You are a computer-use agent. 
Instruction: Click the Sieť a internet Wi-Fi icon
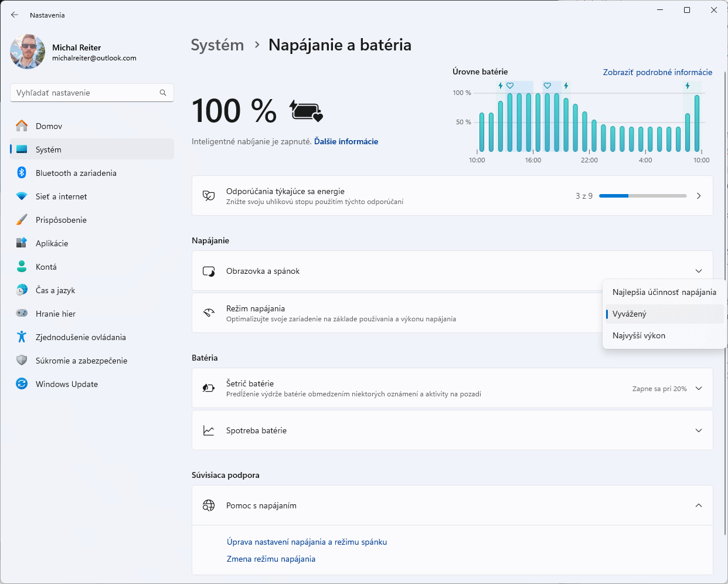[22, 196]
